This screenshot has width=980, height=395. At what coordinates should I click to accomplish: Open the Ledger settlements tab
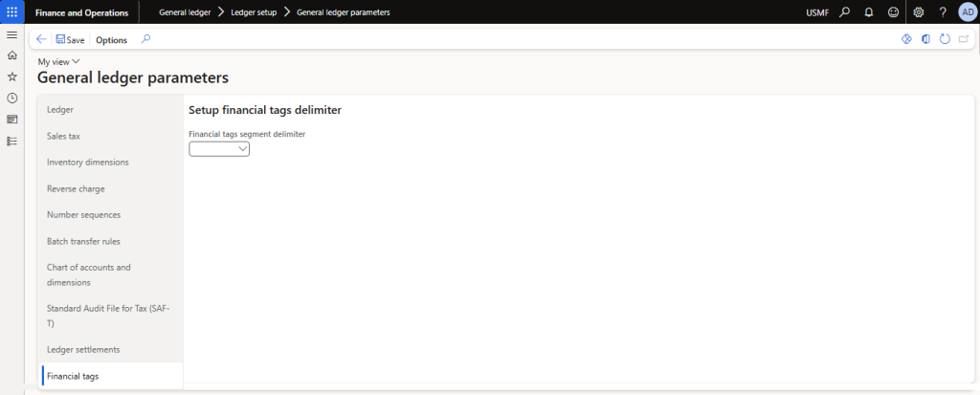(83, 349)
